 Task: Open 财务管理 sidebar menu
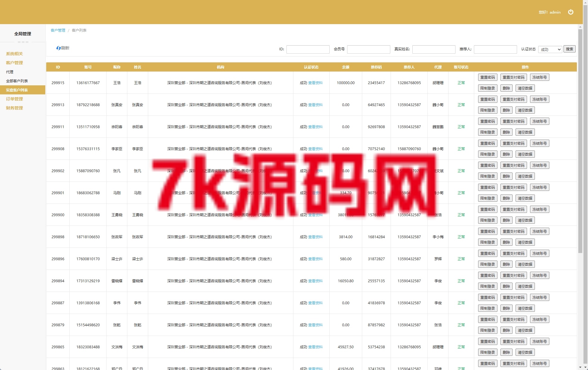pos(14,108)
